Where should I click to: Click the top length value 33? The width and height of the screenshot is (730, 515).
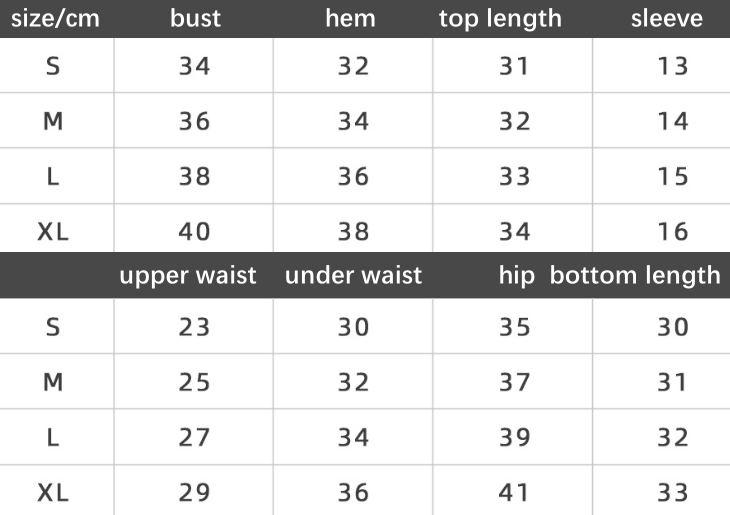(x=514, y=177)
